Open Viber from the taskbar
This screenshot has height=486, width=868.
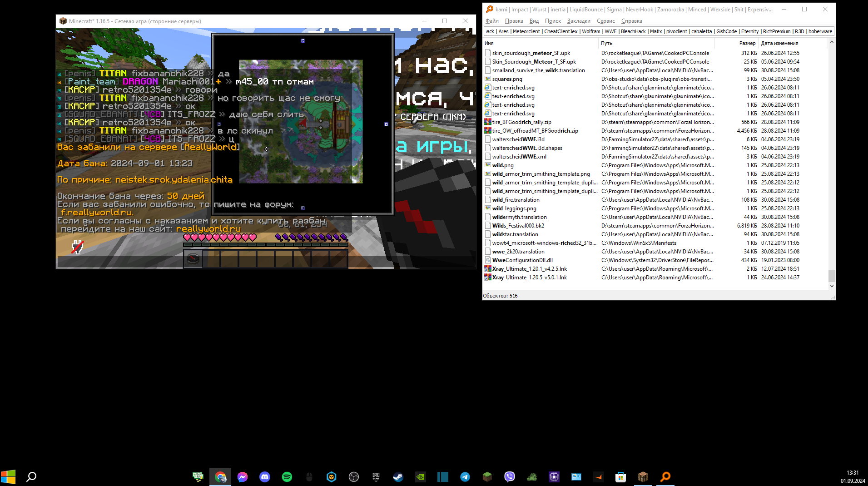coord(510,476)
